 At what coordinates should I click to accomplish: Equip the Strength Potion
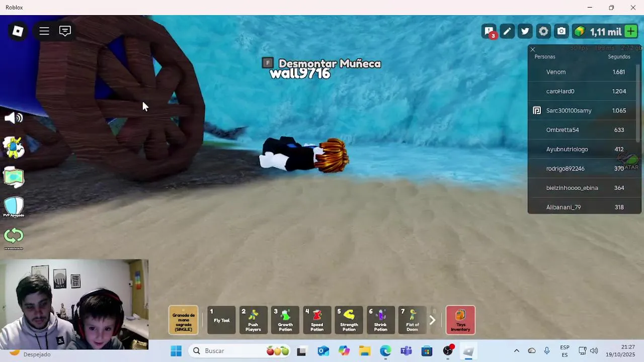(x=349, y=320)
